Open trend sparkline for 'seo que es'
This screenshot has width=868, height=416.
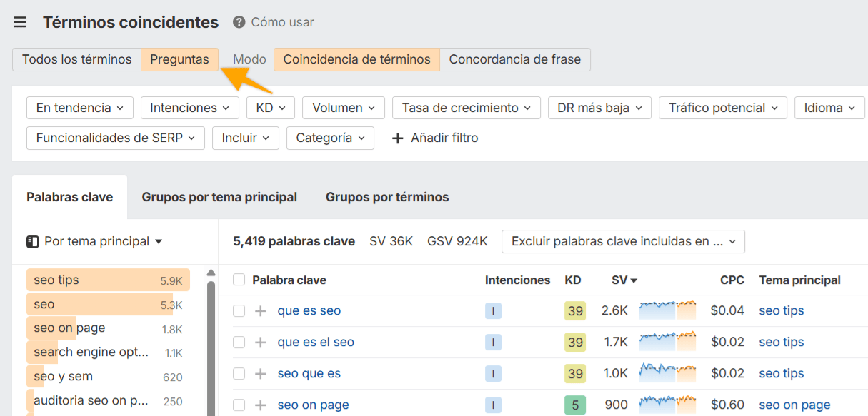pyautogui.click(x=667, y=373)
